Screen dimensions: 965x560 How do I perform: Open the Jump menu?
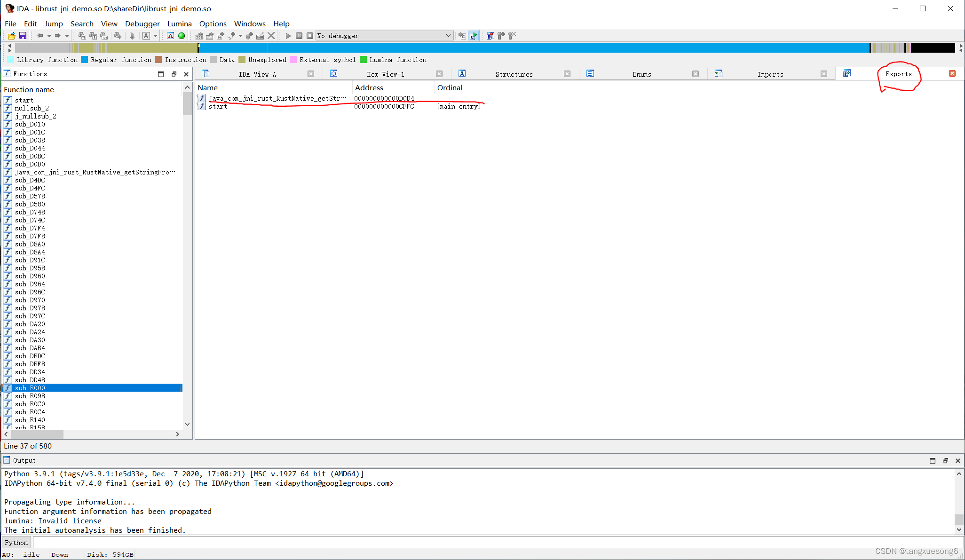[x=54, y=24]
